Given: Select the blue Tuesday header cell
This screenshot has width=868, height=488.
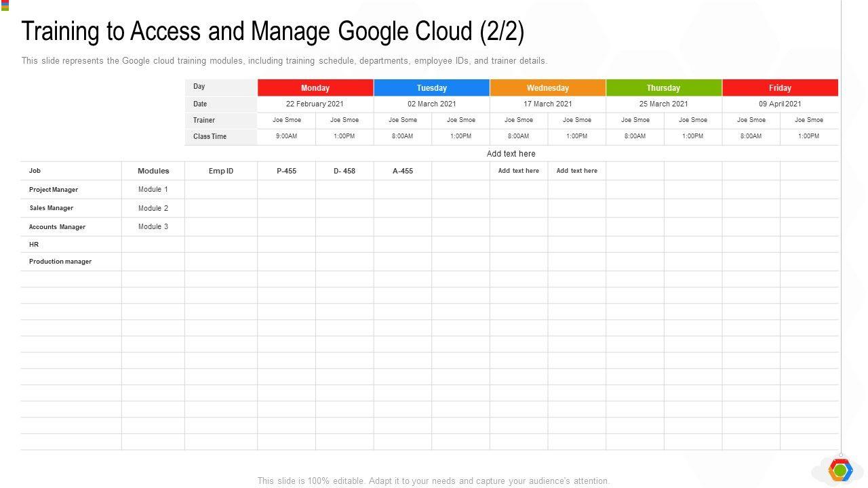Looking at the screenshot, I should pyautogui.click(x=431, y=88).
